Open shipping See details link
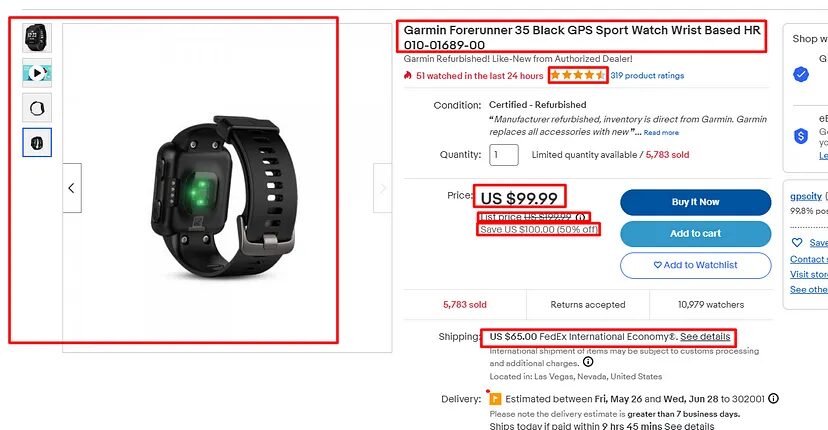828x430 pixels. [x=705, y=336]
